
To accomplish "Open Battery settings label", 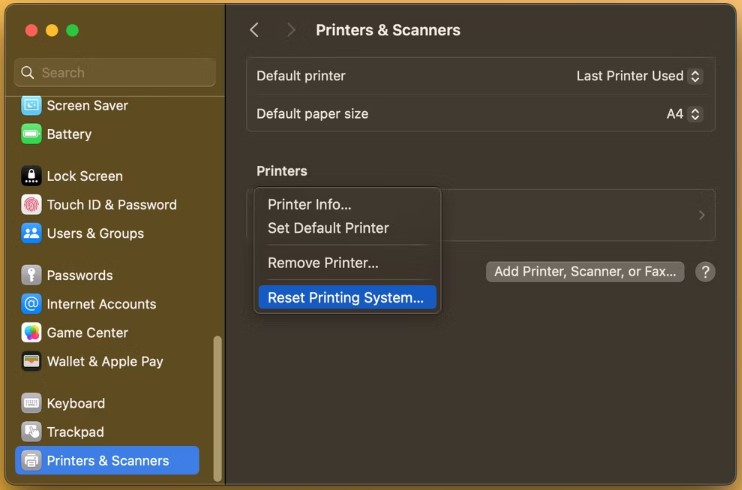I will [69, 134].
